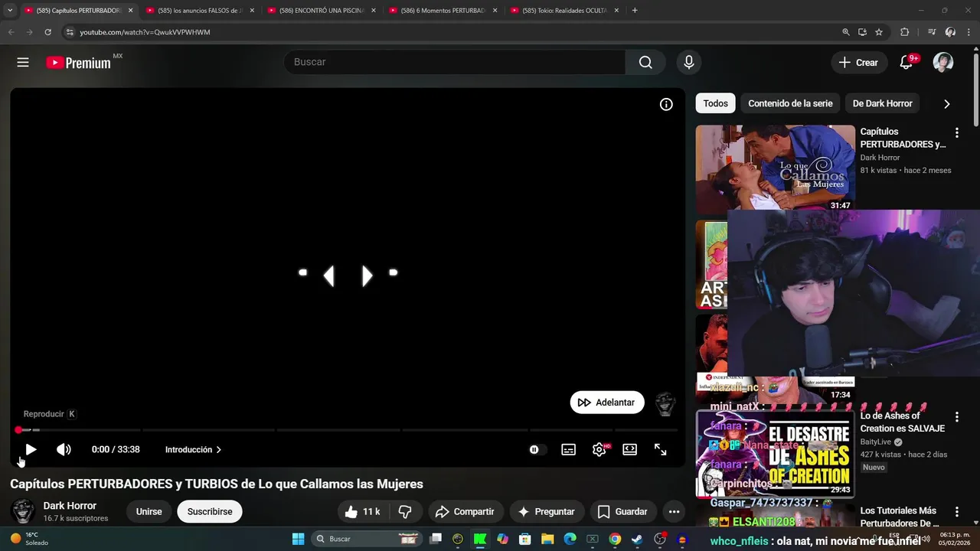Bookmark this page with star icon

tap(879, 32)
